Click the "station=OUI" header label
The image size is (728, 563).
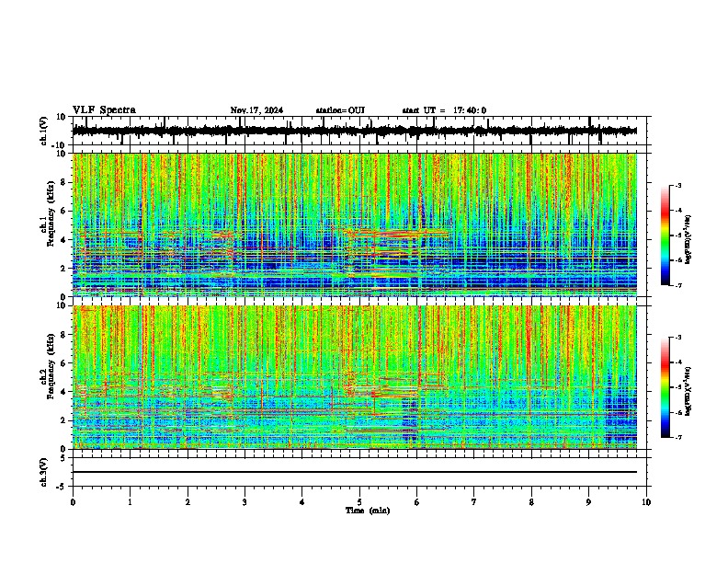(x=340, y=110)
